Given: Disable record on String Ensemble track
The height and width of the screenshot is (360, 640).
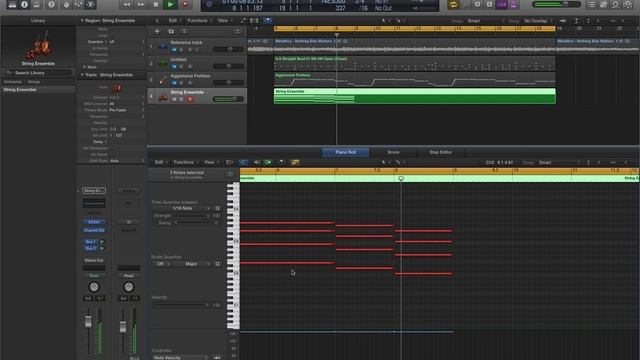Looking at the screenshot, I should click(x=190, y=99).
